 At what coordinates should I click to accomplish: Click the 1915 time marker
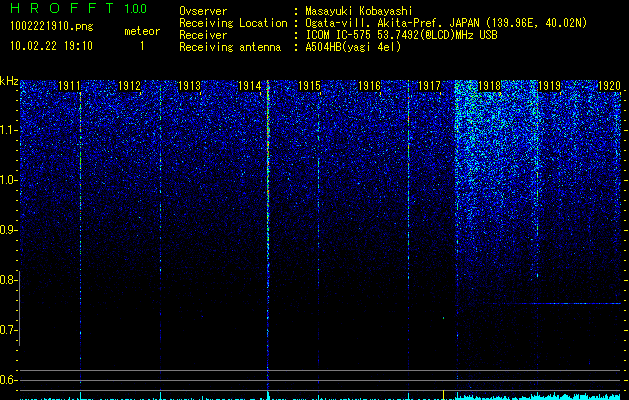pos(309,86)
